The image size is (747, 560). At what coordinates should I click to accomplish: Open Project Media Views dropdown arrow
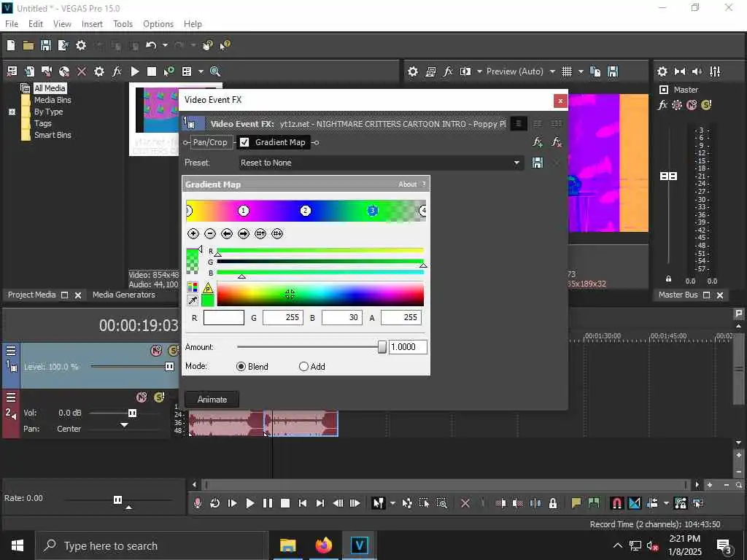tap(201, 71)
